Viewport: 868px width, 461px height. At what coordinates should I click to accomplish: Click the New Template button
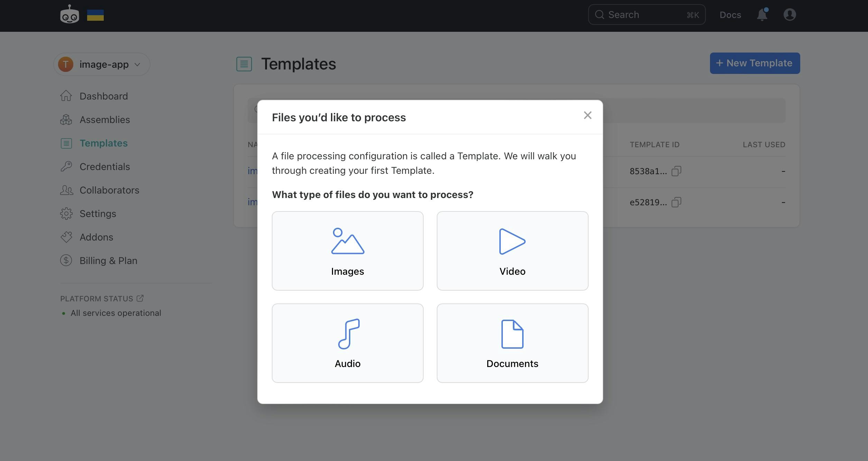pos(755,63)
